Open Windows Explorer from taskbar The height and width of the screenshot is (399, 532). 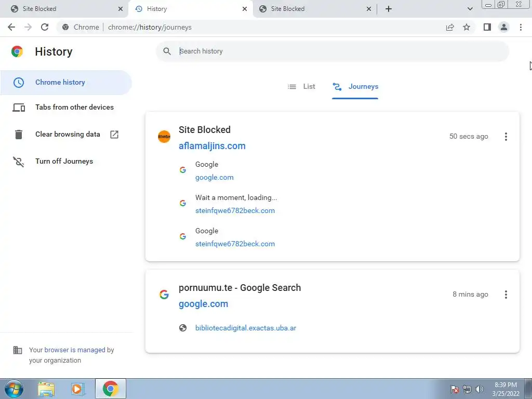[46, 389]
